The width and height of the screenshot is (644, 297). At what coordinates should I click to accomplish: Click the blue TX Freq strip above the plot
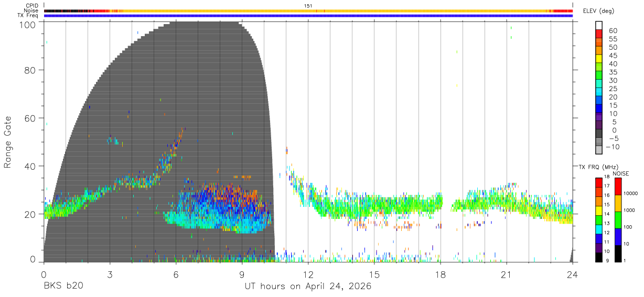pos(308,16)
